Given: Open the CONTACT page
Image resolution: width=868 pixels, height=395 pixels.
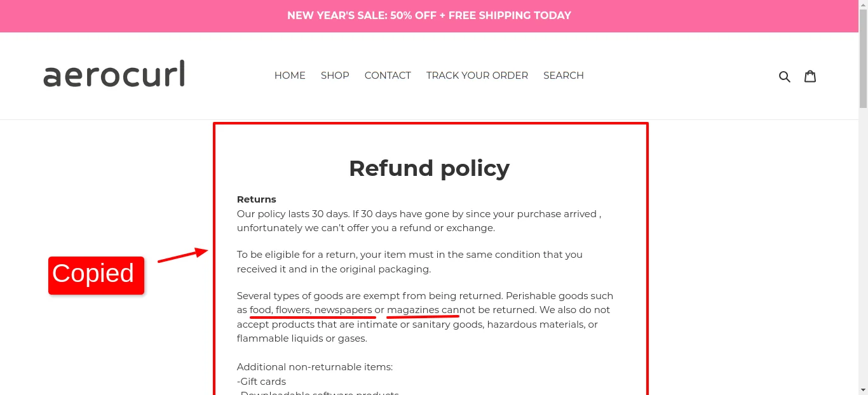Looking at the screenshot, I should tap(388, 76).
